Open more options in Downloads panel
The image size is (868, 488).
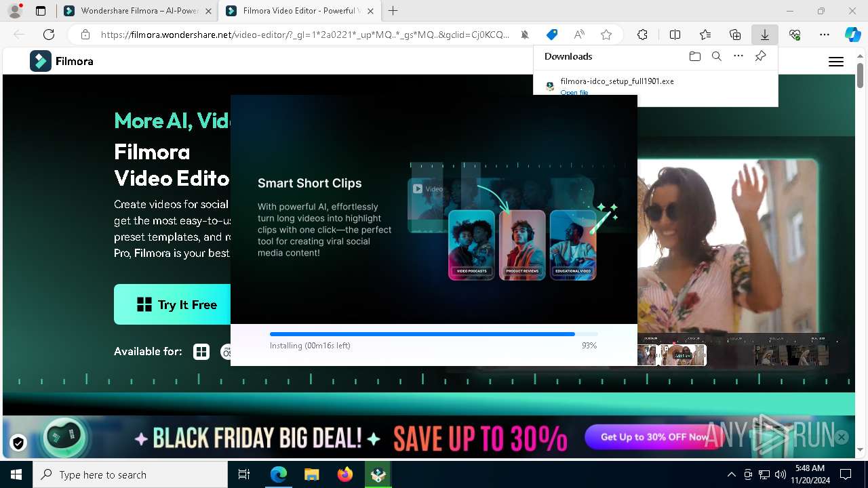tap(738, 56)
